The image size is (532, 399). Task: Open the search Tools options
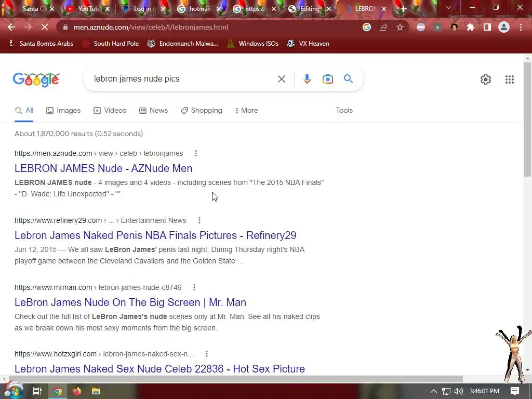[344, 110]
